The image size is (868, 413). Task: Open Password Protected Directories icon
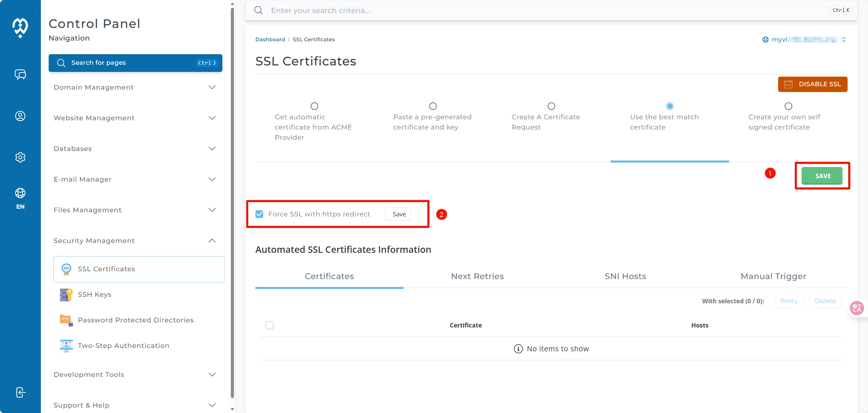[66, 320]
